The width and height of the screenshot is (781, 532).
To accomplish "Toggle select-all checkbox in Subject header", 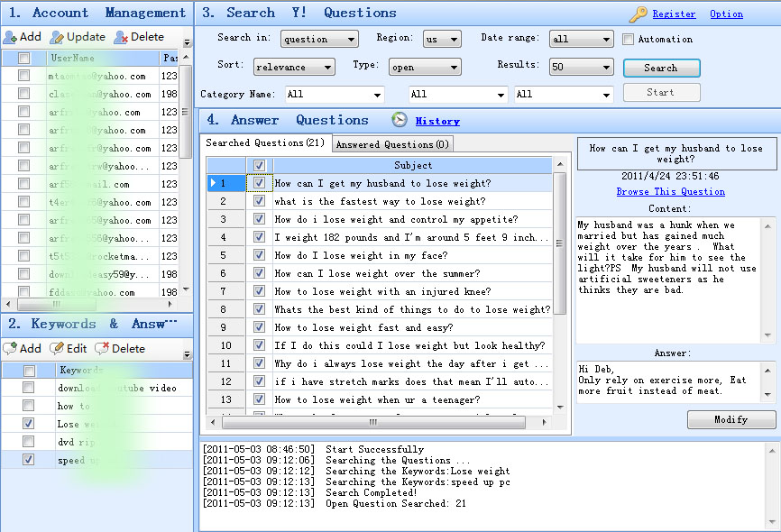I will tap(259, 165).
